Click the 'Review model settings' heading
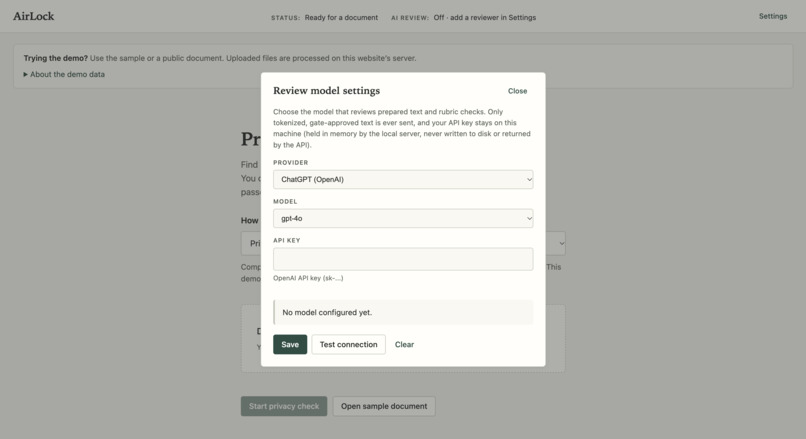Viewport: 806px width, 439px height. [326, 90]
